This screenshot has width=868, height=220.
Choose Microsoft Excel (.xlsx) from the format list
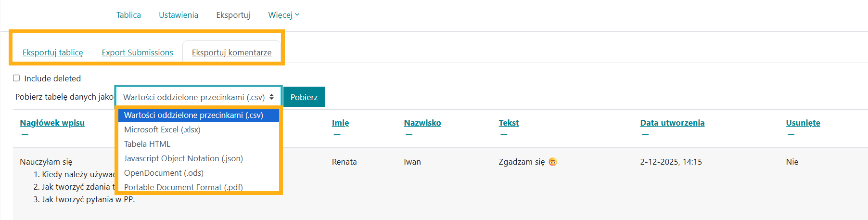click(x=162, y=129)
